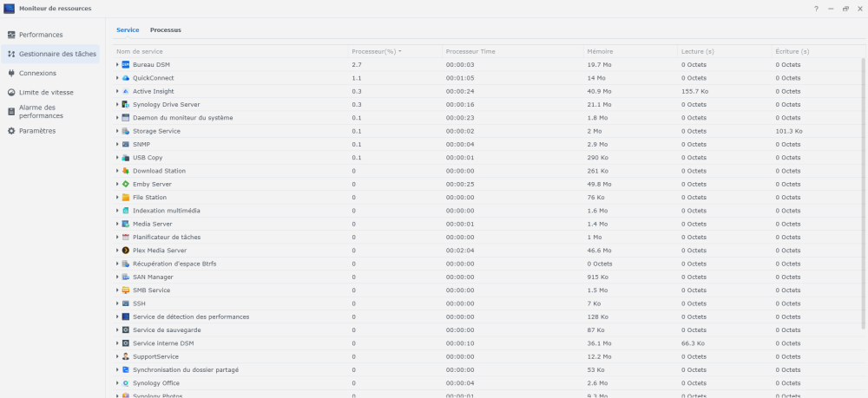The width and height of the screenshot is (868, 398).
Task: Click the Synology Drive Server icon
Action: (126, 104)
